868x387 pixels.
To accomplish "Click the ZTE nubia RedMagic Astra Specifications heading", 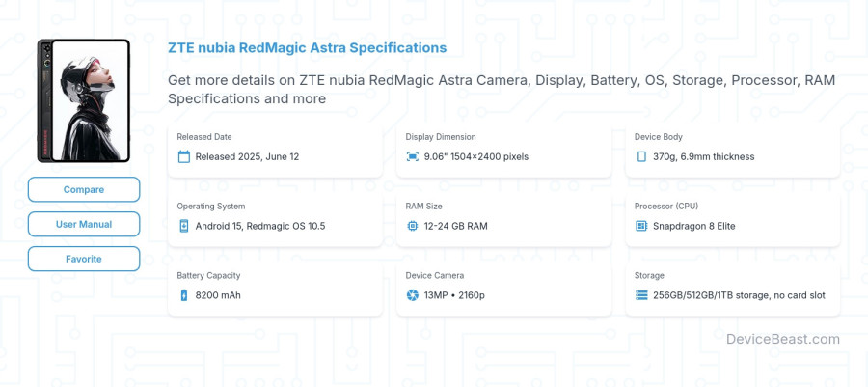I will 308,47.
